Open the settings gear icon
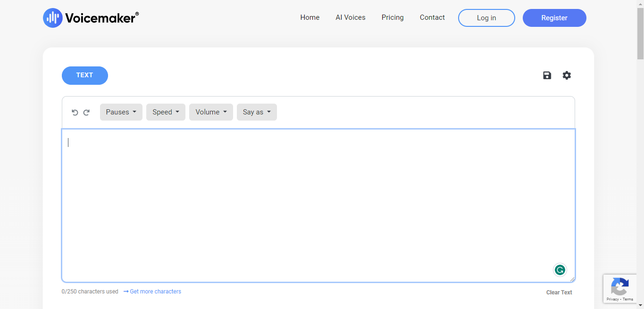This screenshot has width=644, height=309. 567,75
